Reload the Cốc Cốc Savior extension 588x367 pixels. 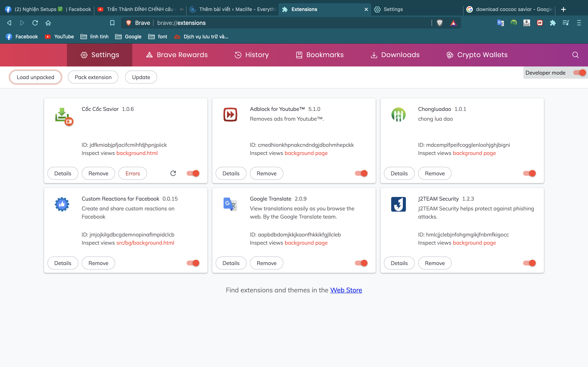[x=173, y=173]
